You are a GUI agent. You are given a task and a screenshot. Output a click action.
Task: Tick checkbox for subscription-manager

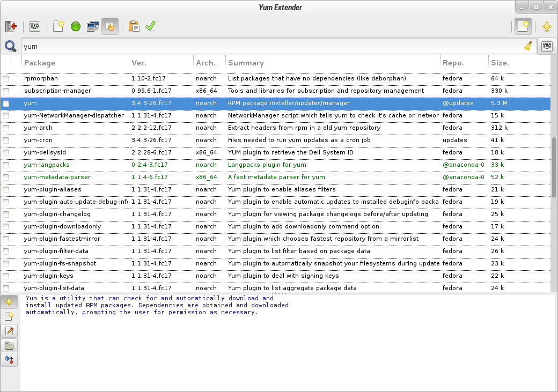coord(6,91)
